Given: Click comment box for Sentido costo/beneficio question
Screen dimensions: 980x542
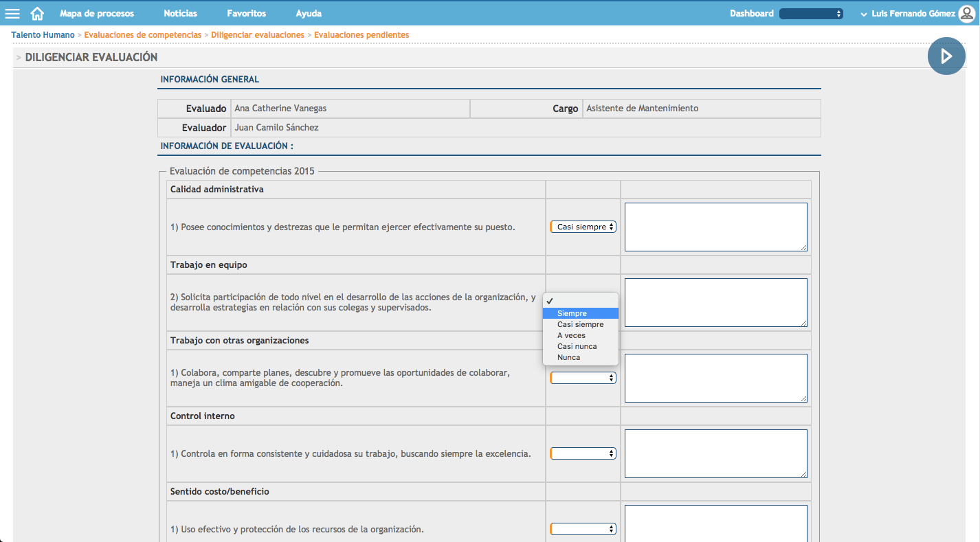Looking at the screenshot, I should pos(716,523).
